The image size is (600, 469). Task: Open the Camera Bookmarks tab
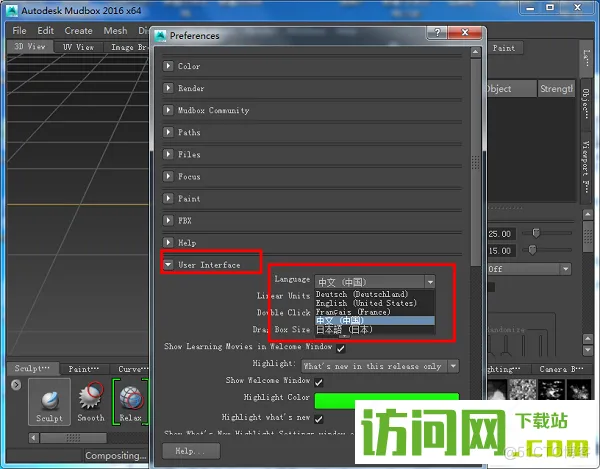[x=561, y=369]
